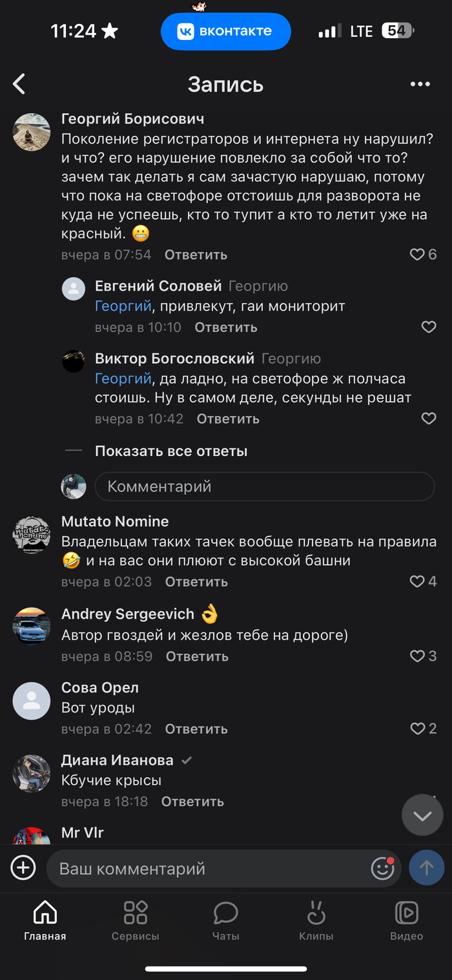
Task: Open the emoji sticker picker
Action: 382,868
